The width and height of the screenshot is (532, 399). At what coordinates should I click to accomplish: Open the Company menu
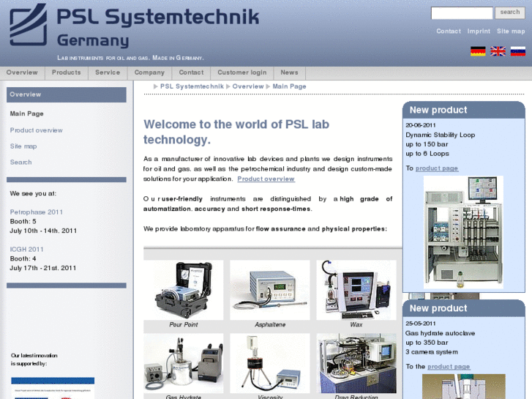149,72
